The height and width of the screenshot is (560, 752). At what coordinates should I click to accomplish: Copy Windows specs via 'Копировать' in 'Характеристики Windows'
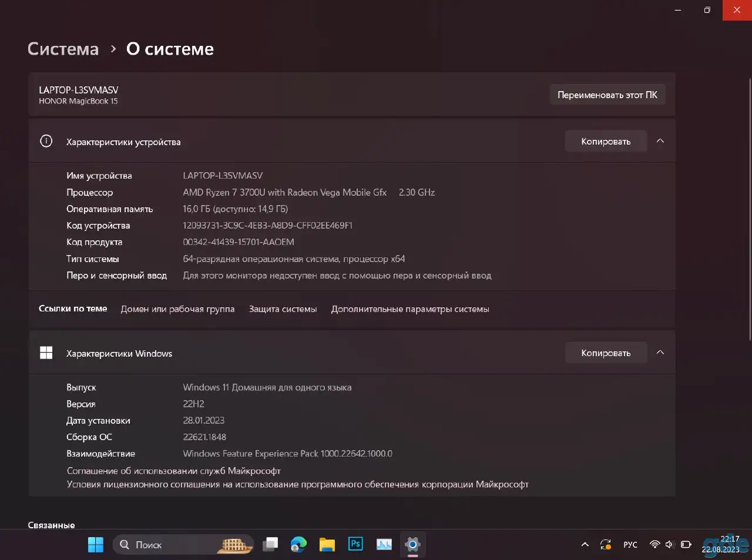606,353
